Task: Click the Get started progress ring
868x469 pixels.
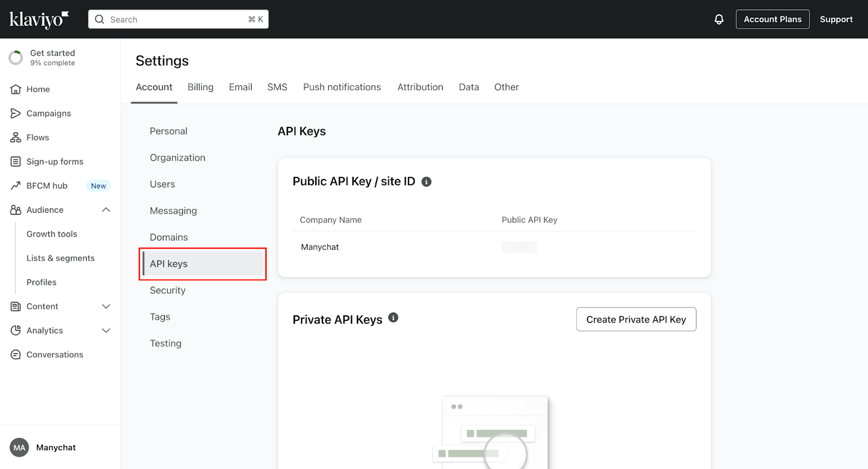Action: coord(16,58)
